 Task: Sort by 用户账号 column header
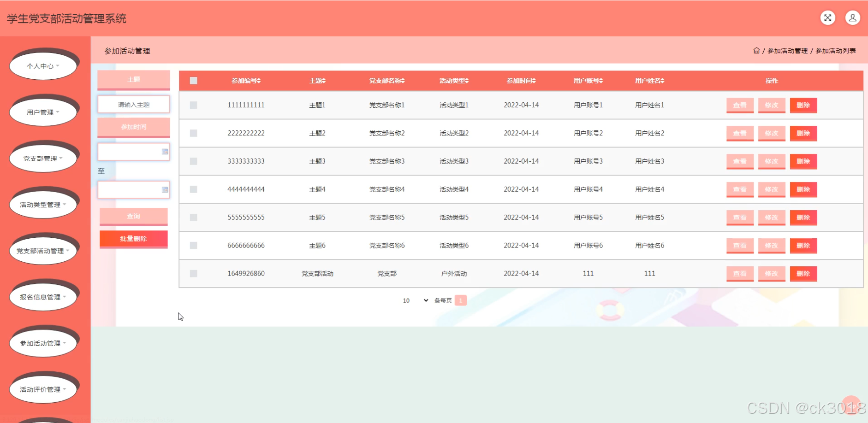[589, 81]
